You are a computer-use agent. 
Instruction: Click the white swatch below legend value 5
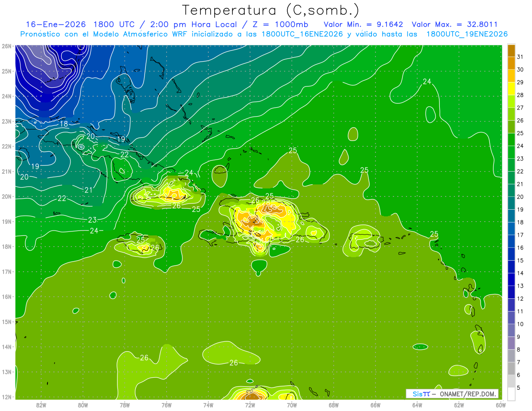[x=511, y=394]
